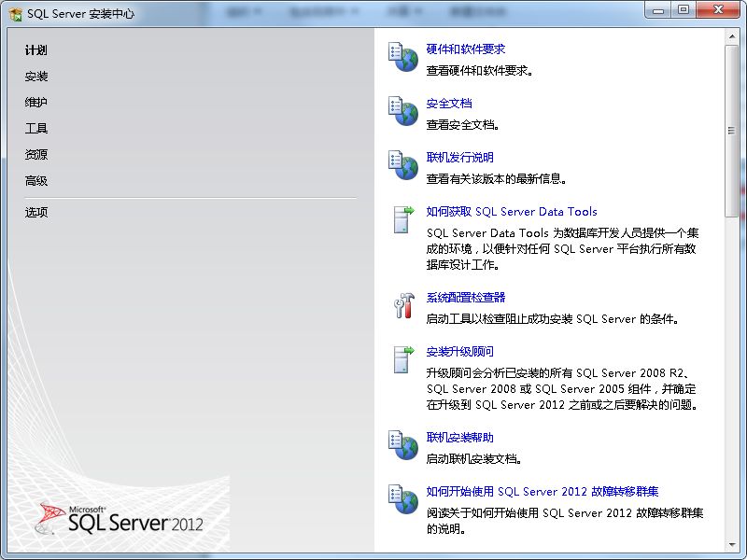Open the 联机发行说明 link
This screenshot has height=560, width=747.
click(459, 158)
